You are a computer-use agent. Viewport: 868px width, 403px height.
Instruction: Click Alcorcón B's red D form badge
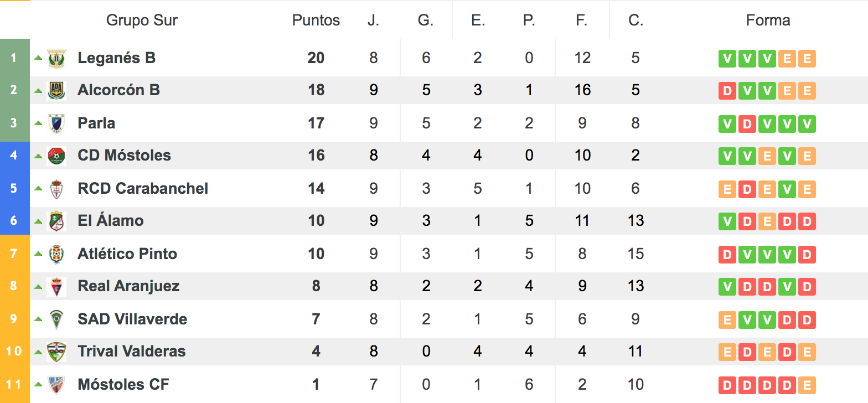[727, 91]
